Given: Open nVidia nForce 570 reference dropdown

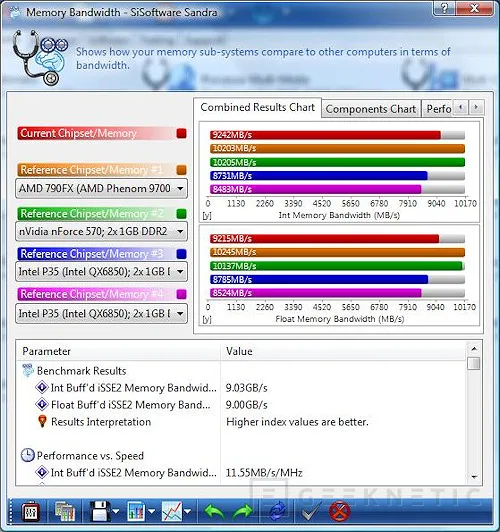Looking at the screenshot, I should (x=101, y=231).
